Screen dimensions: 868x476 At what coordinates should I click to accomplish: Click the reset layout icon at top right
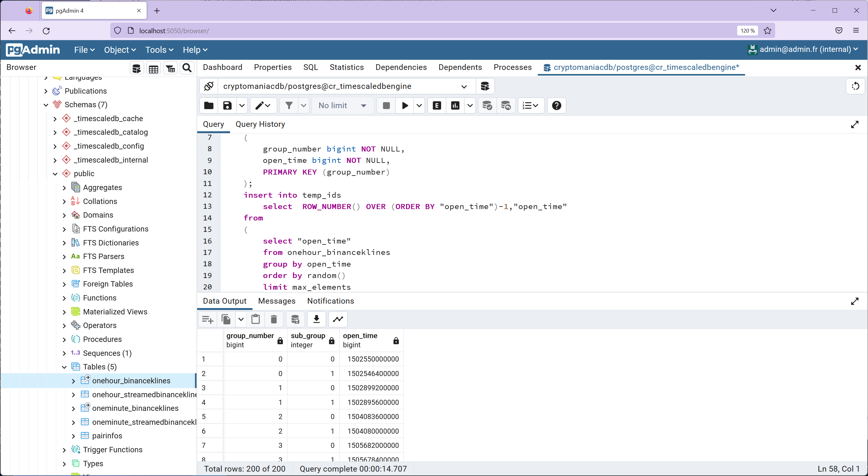pos(855,86)
